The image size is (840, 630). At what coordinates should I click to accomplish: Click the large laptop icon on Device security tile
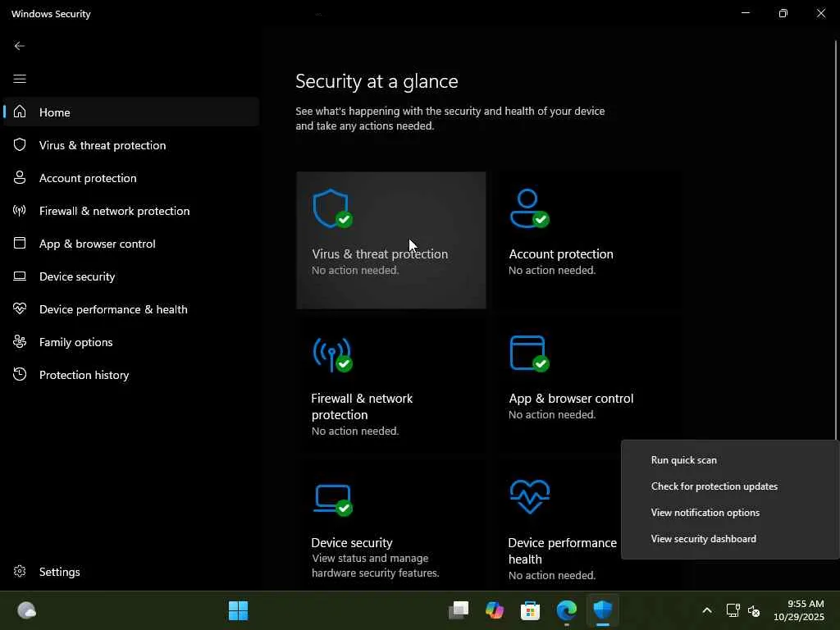coord(333,500)
